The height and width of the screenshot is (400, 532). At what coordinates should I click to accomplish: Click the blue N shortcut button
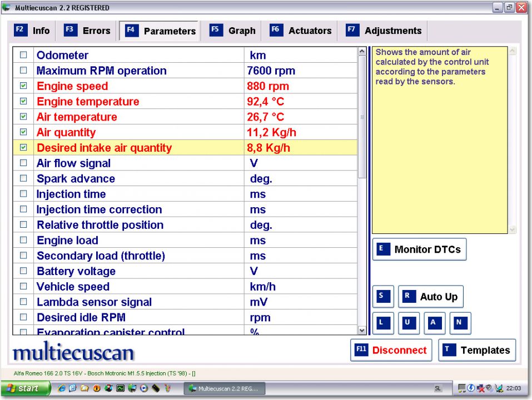(460, 323)
